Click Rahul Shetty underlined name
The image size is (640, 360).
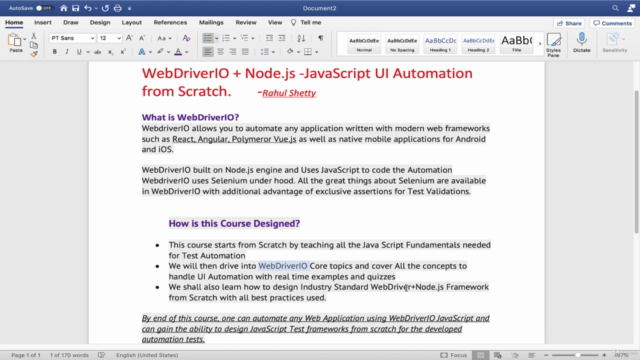point(289,93)
